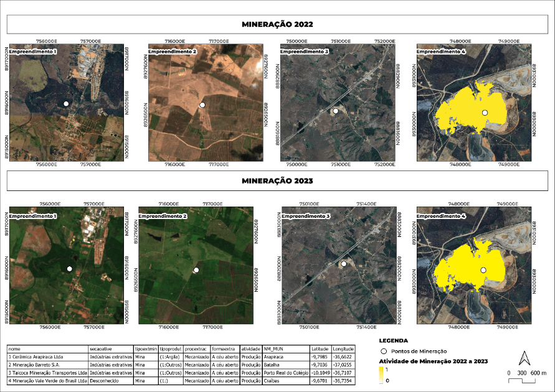This screenshot has height=392, width=555.
Task: Select the point marker in Empreendimento 3 2023 map
Action: point(343,264)
